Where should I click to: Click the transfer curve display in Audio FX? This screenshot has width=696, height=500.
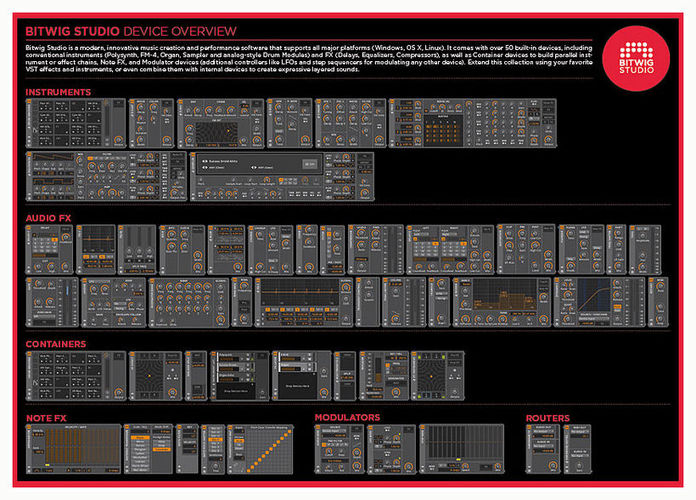click(593, 296)
